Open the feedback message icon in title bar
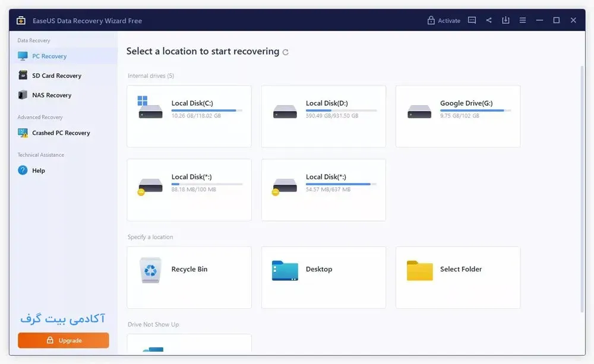Screen dimensions: 594x364 472,20
